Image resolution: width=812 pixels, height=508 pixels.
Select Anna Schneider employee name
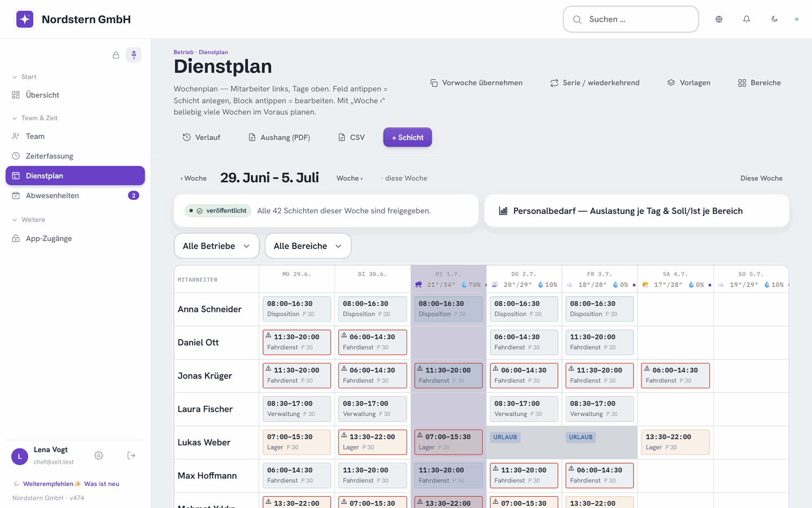click(209, 309)
